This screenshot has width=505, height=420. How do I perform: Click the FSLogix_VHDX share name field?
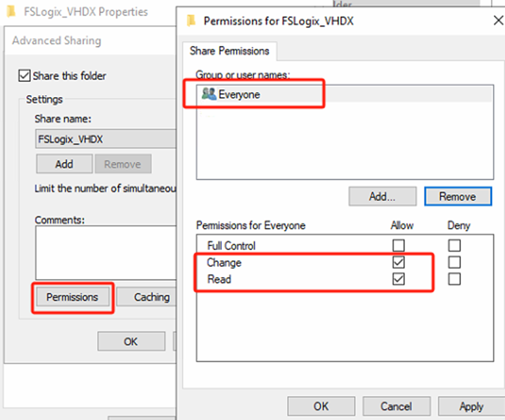[x=106, y=139]
